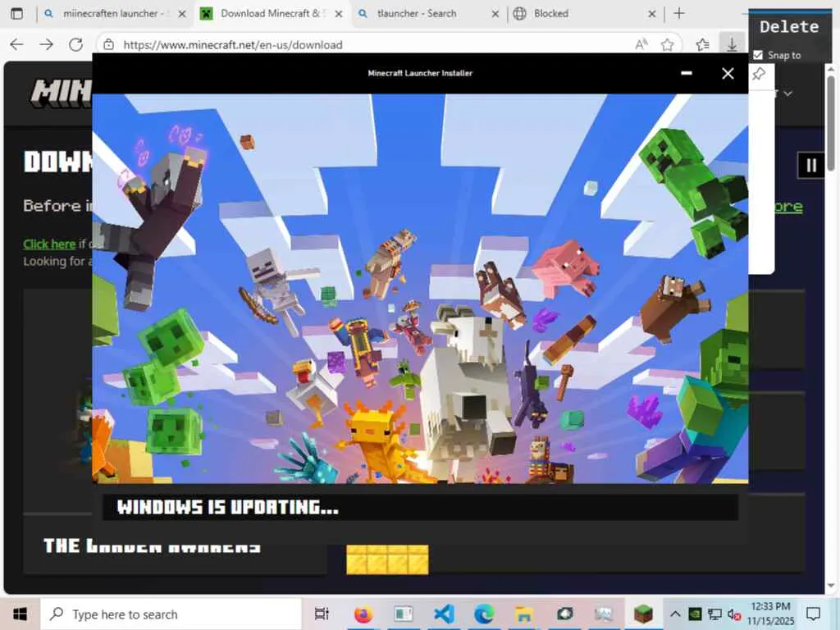Follow the Click here link
Image resolution: width=840 pixels, height=630 pixels.
click(x=49, y=244)
